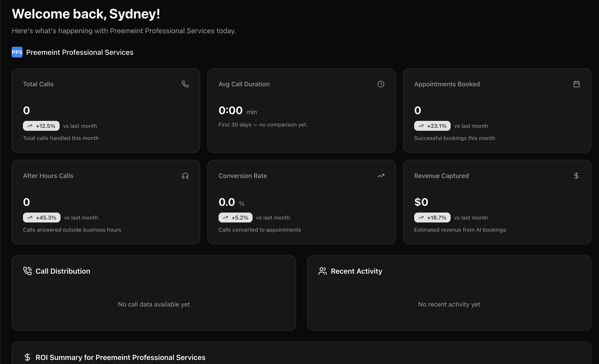This screenshot has height=364, width=599.
Task: Click the phone icon on Total Calls card
Action: [x=185, y=84]
